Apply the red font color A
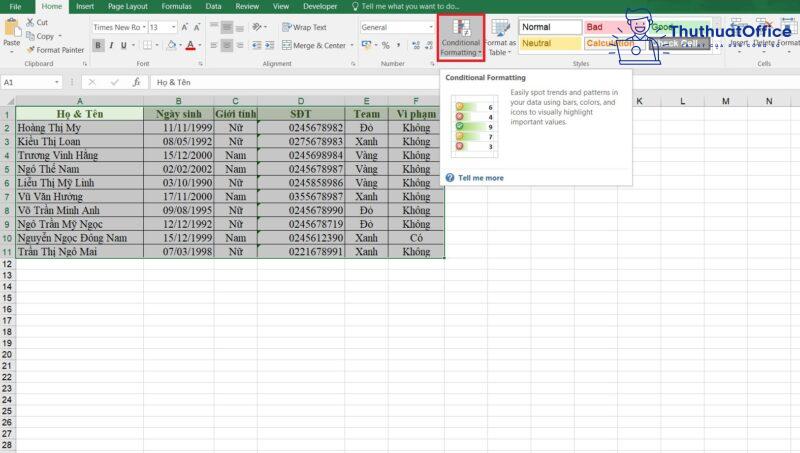 pyautogui.click(x=190, y=45)
